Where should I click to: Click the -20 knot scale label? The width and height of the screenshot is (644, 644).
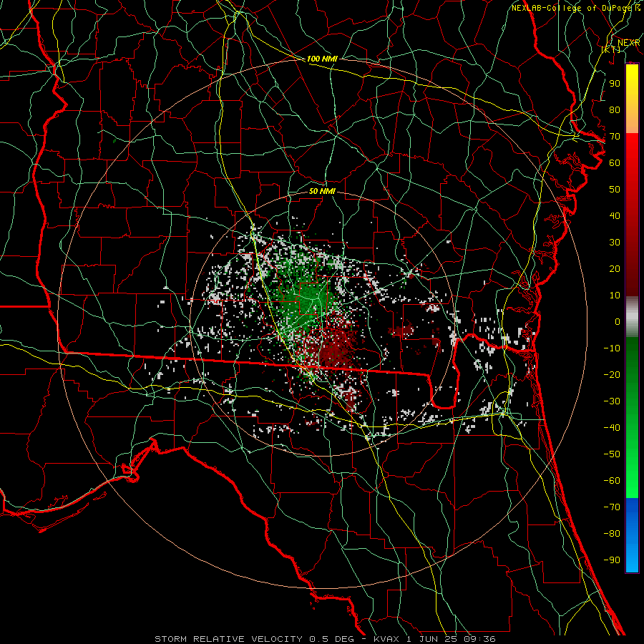point(612,374)
